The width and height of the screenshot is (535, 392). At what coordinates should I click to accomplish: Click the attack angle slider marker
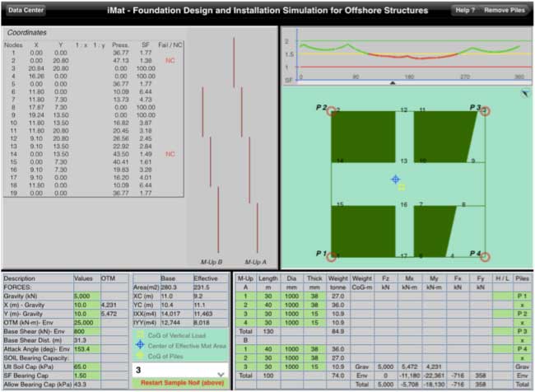click(x=393, y=82)
